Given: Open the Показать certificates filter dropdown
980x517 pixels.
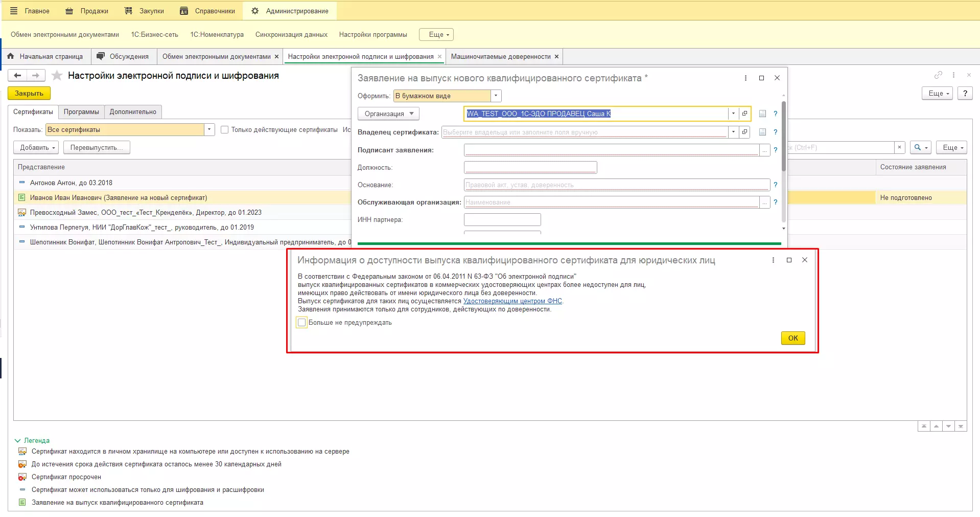Looking at the screenshot, I should [209, 130].
